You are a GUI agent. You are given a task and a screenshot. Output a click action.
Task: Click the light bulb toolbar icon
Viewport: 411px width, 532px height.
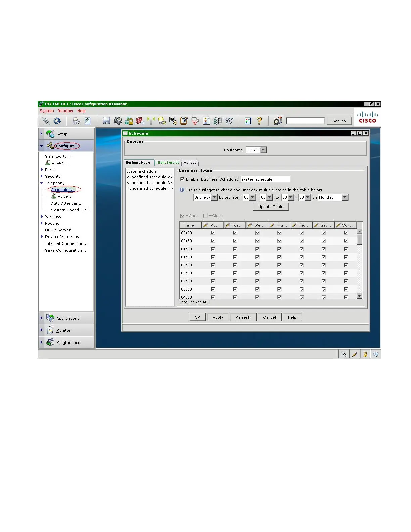coord(162,121)
